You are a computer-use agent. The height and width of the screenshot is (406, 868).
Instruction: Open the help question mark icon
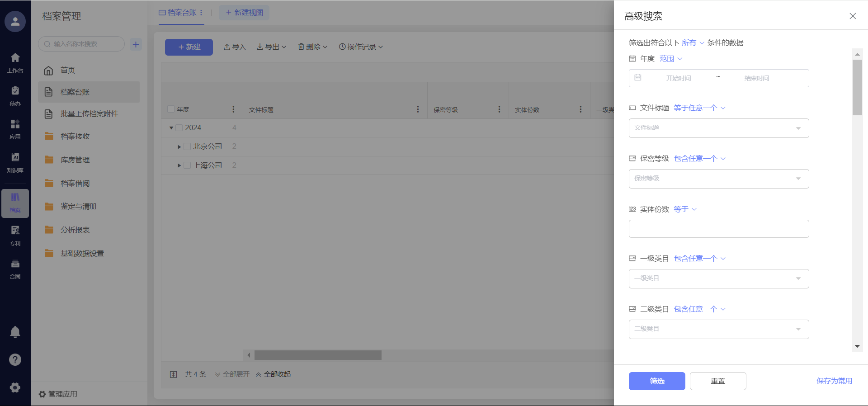(15, 359)
